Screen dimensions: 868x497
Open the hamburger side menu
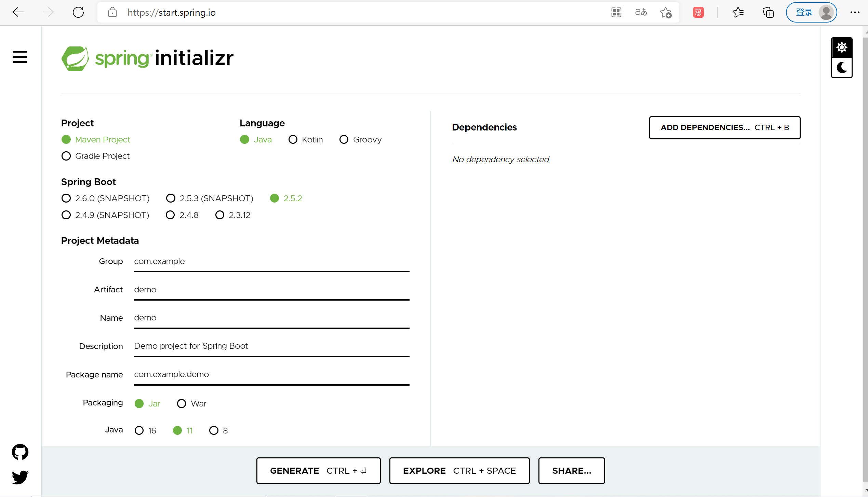(x=20, y=57)
